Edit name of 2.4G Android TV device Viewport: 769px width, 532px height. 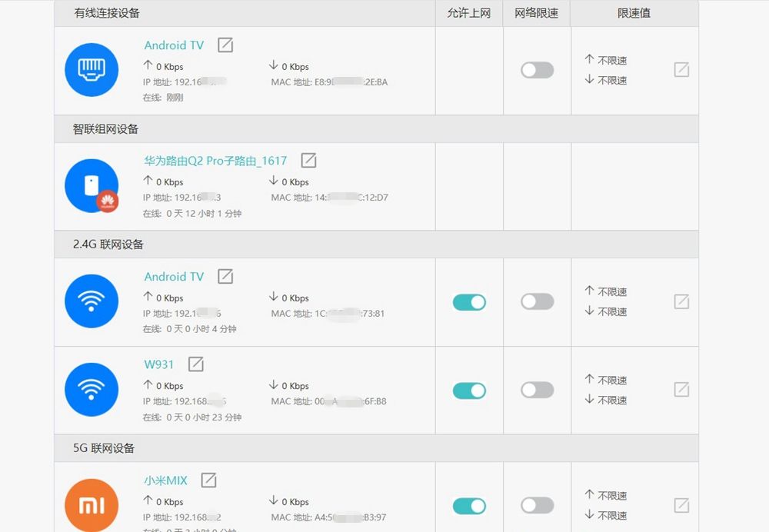(225, 277)
